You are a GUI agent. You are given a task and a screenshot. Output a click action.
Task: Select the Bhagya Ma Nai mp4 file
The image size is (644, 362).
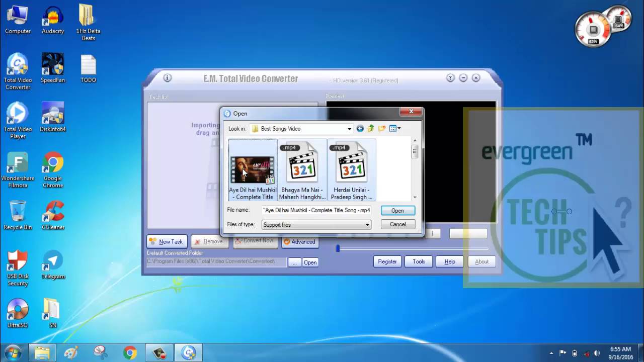[302, 170]
